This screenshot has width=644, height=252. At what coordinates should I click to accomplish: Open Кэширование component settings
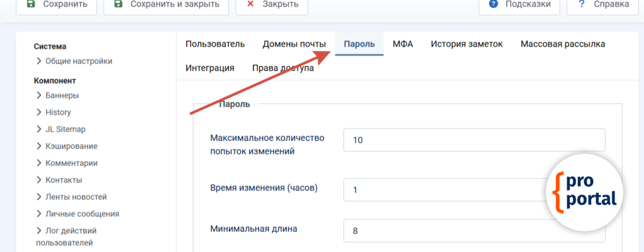tap(71, 146)
